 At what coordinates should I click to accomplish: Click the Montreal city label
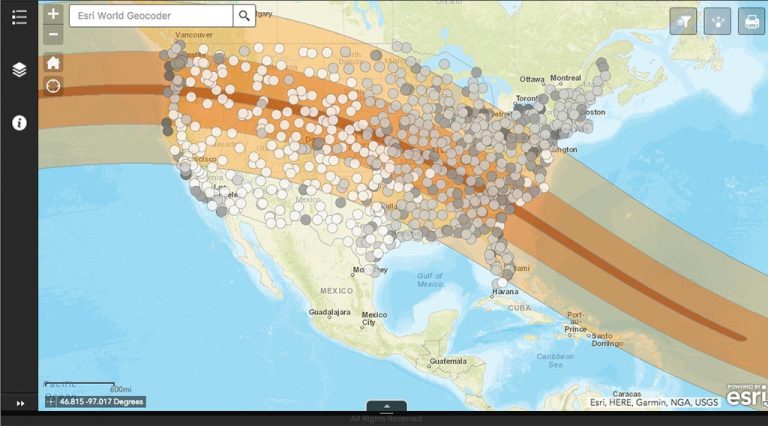point(566,78)
